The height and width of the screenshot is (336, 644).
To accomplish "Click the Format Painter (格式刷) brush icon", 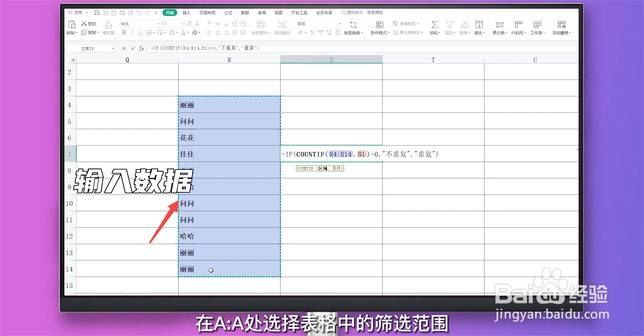I will click(x=108, y=24).
